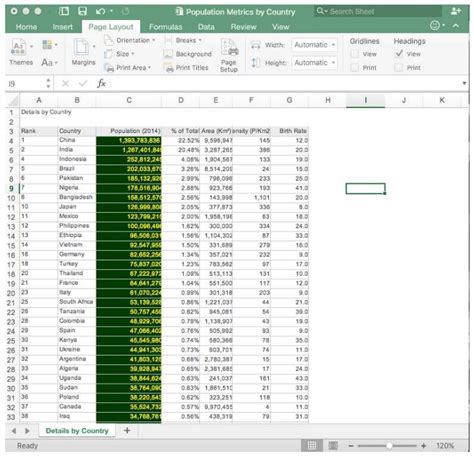Image resolution: width=474 pixels, height=457 pixels.
Task: Click the Name Box showing I9
Action: (25, 84)
